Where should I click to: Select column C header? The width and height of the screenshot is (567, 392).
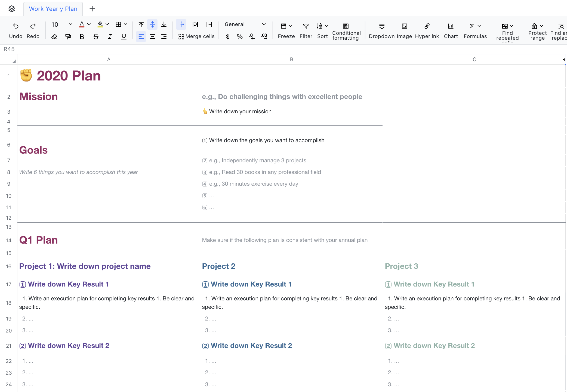[474, 60]
